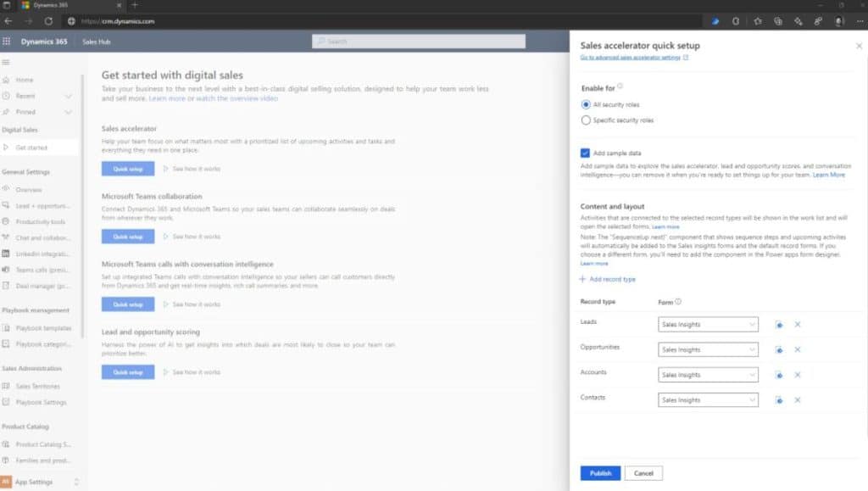Open the browser settings ellipsis menu
Viewport: 868px width, 491px height.
860,21
